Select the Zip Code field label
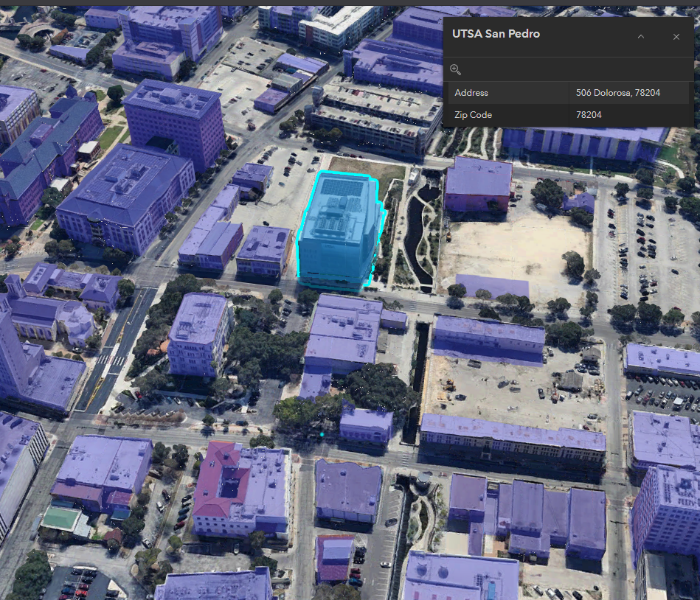 pos(473,115)
